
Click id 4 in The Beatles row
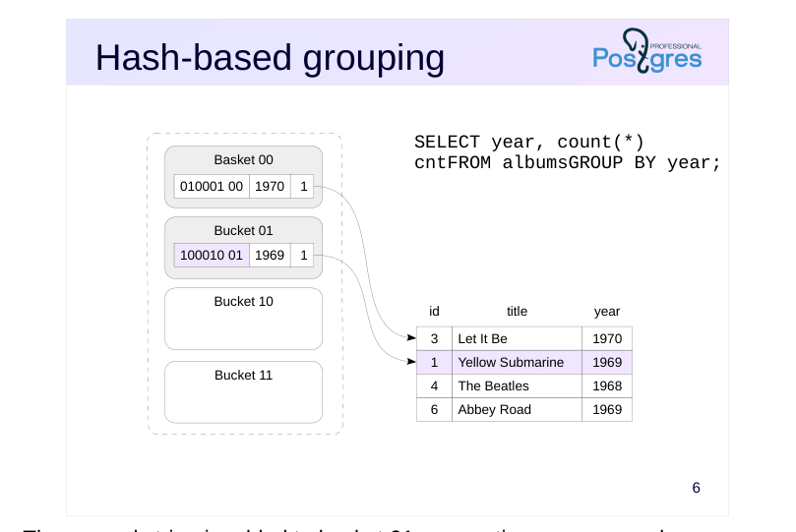(x=434, y=385)
